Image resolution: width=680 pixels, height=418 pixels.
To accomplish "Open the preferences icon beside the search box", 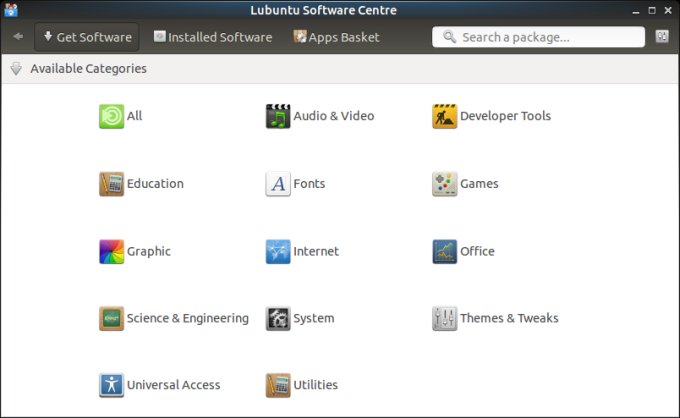I will click(x=662, y=36).
